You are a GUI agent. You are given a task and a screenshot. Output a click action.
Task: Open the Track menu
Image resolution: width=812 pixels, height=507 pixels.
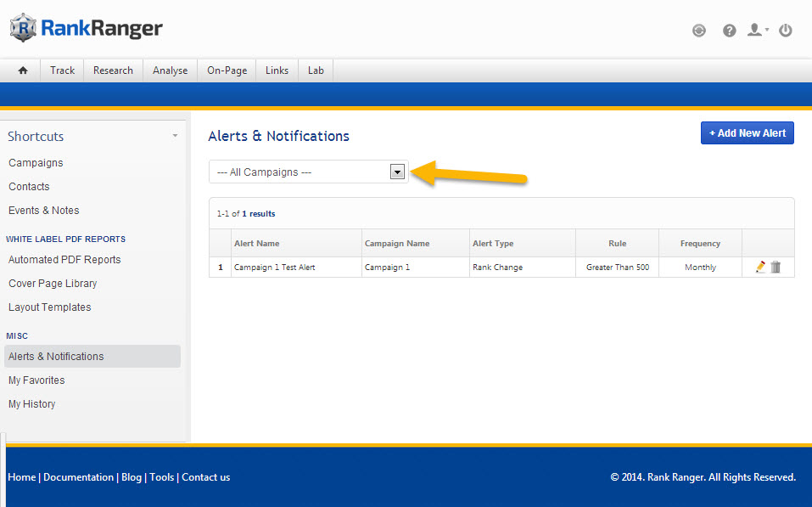click(62, 70)
